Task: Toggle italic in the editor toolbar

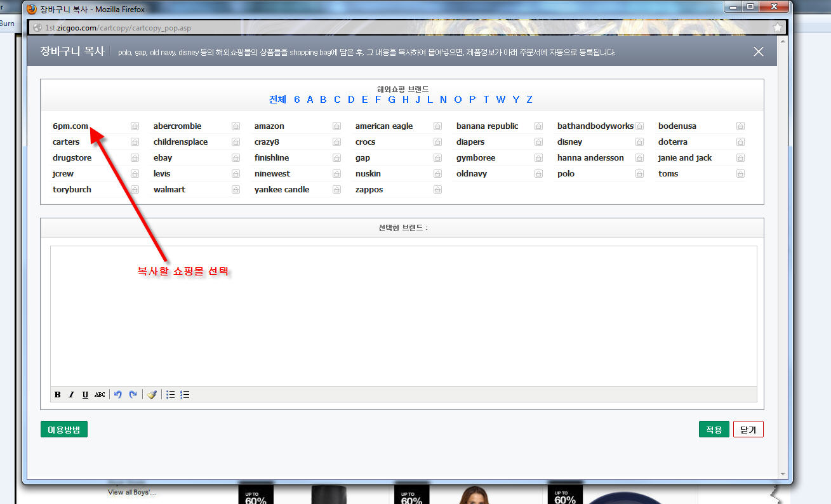Action: [71, 395]
